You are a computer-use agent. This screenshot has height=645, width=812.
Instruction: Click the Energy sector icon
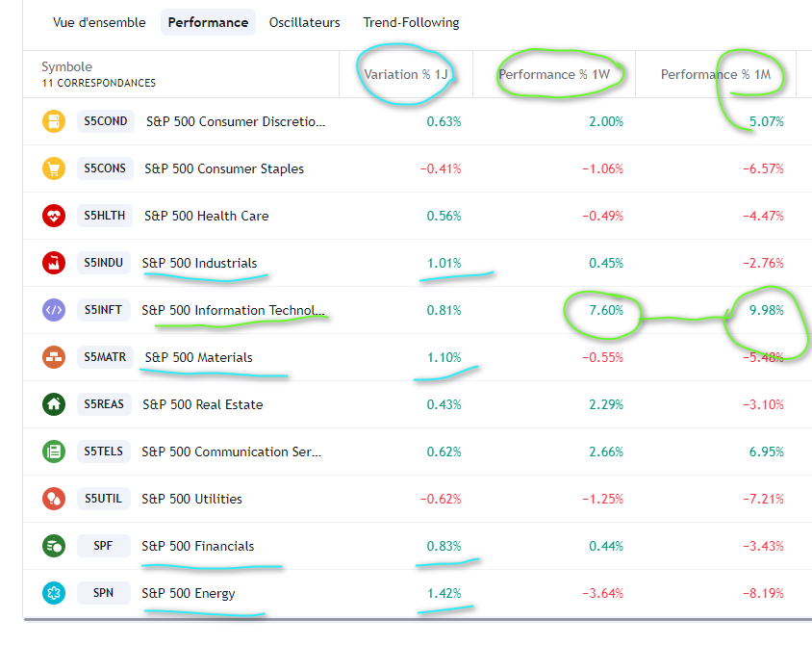pos(53,593)
